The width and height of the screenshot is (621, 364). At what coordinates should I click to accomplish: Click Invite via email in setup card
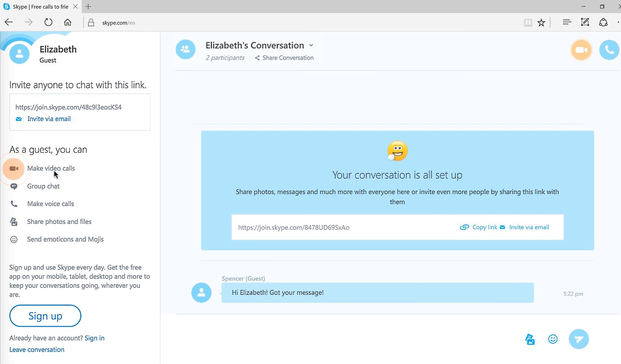tap(529, 227)
